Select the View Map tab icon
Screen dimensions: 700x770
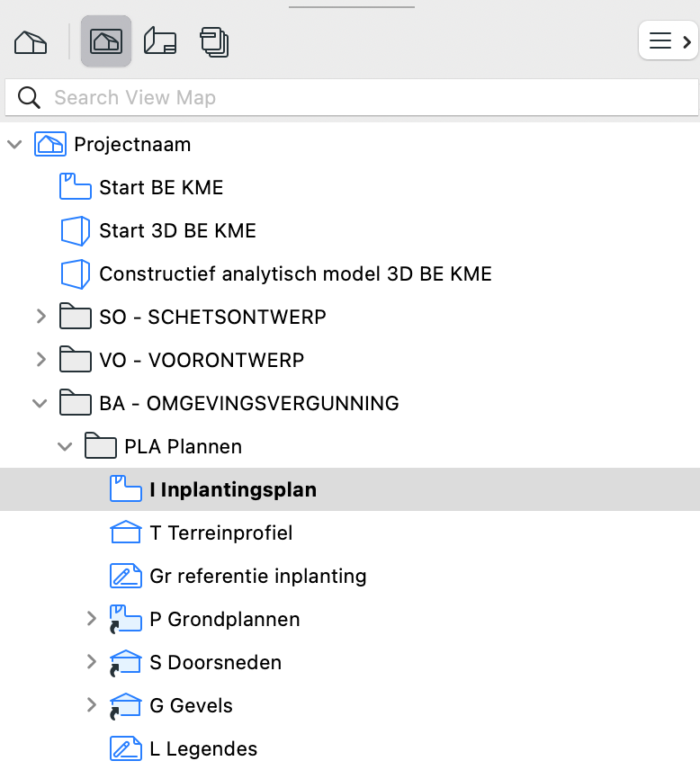106,41
